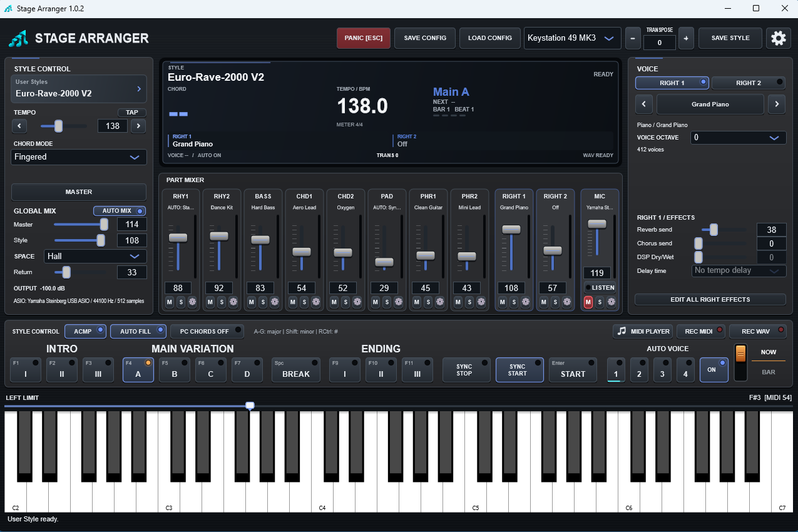
Task: Click the Master volume slider handle
Action: point(104,225)
